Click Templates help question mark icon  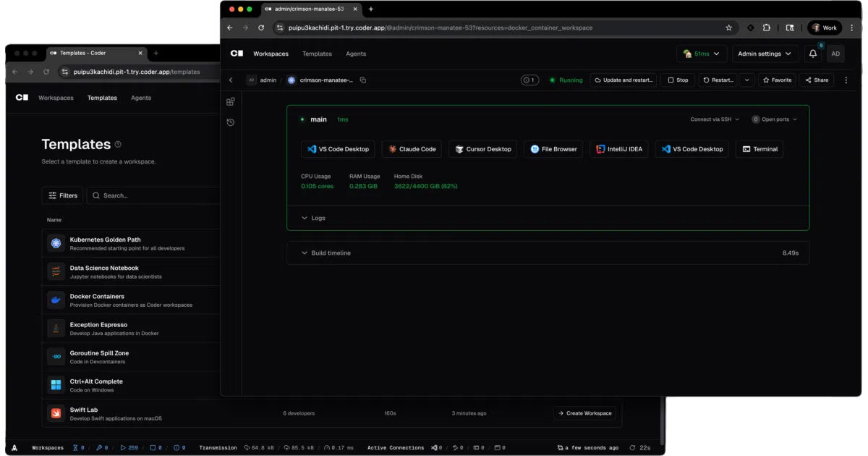(118, 144)
